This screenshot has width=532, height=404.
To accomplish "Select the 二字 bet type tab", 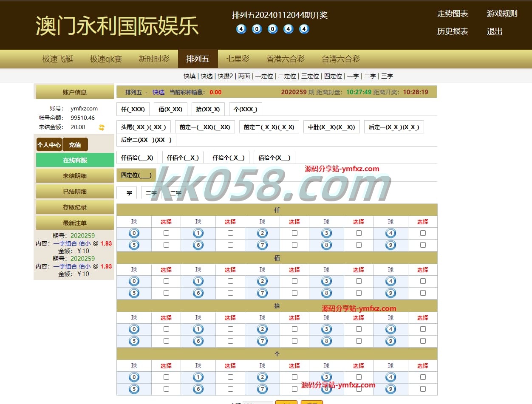I will [151, 193].
